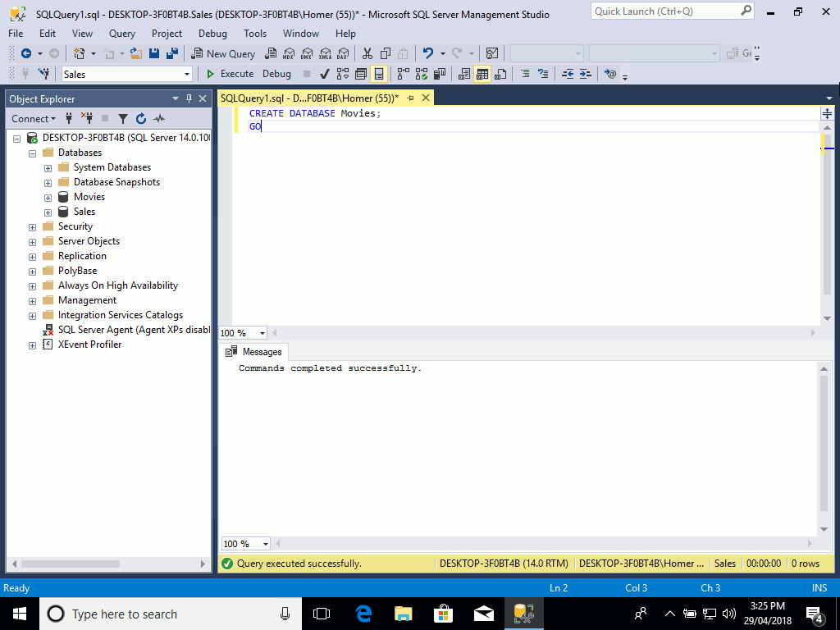Toggle Include Live Query Statistics
Viewport: 840px width, 630px height.
pos(422,74)
